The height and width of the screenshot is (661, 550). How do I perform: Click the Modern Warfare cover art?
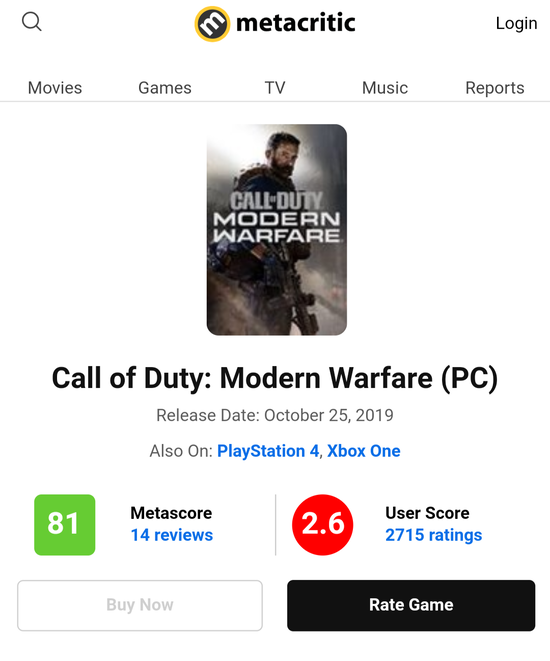click(277, 230)
